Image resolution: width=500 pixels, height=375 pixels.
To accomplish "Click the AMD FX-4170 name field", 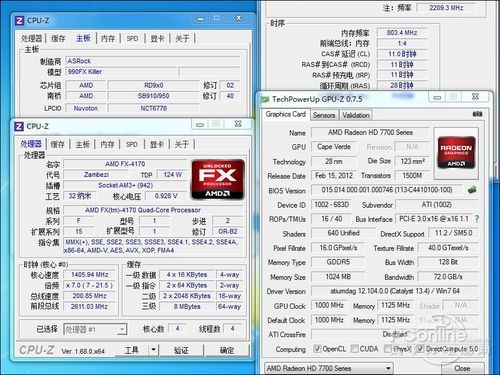I will click(x=125, y=164).
